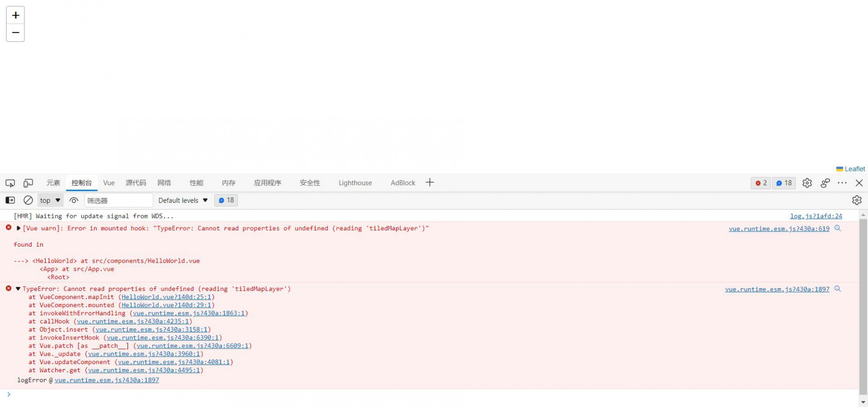Switch to the 控制台 tab
The height and width of the screenshot is (407, 868).
click(x=81, y=183)
